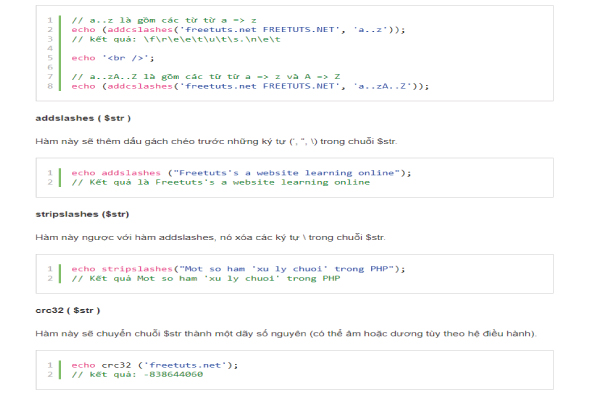Click the '// kết quả: \f\r\e' comment line

click(167, 40)
